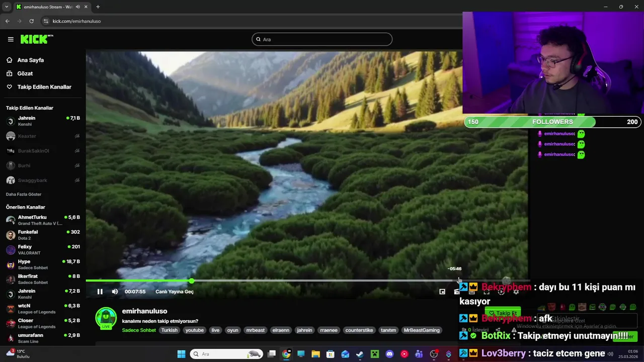Open the Sadece Sohbet category link
This screenshot has height=362, width=644.
(x=139, y=330)
